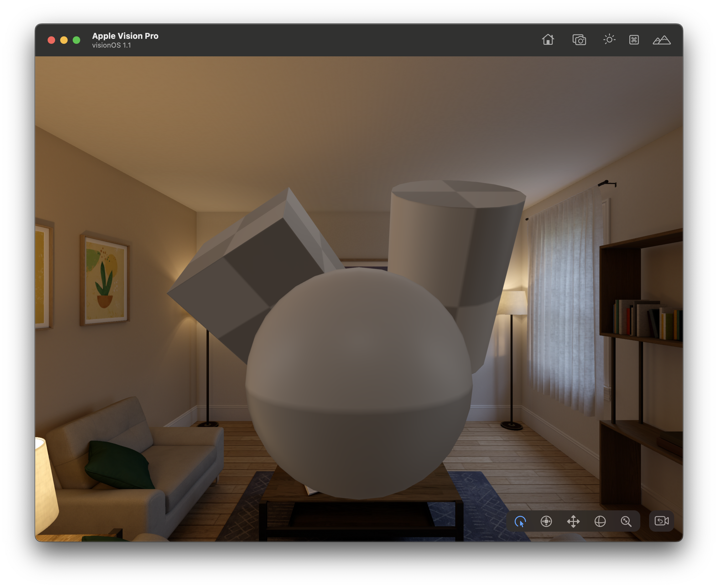Select the look-around target tool
The width and height of the screenshot is (718, 588).
click(546, 521)
